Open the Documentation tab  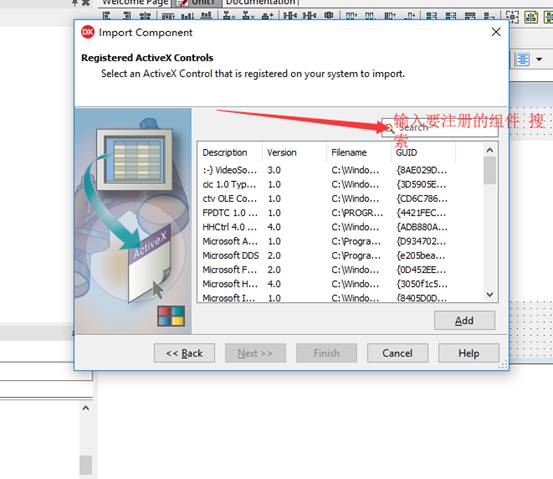[x=261, y=3]
